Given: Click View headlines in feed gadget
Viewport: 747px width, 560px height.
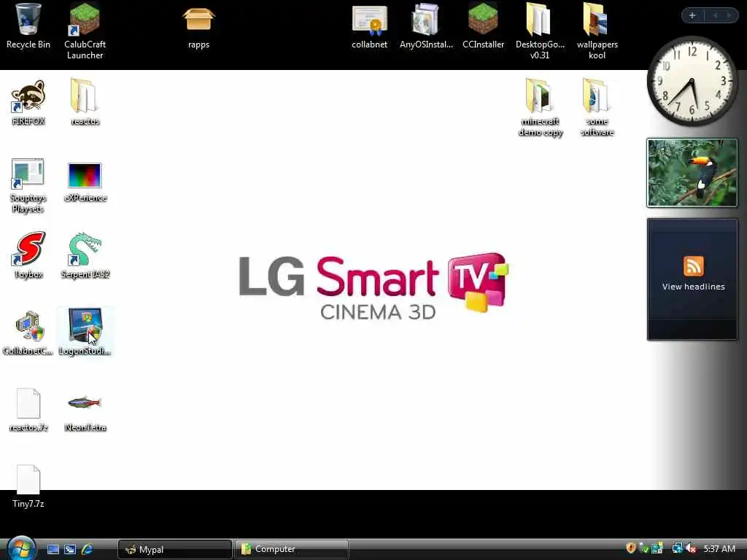Looking at the screenshot, I should tap(693, 287).
